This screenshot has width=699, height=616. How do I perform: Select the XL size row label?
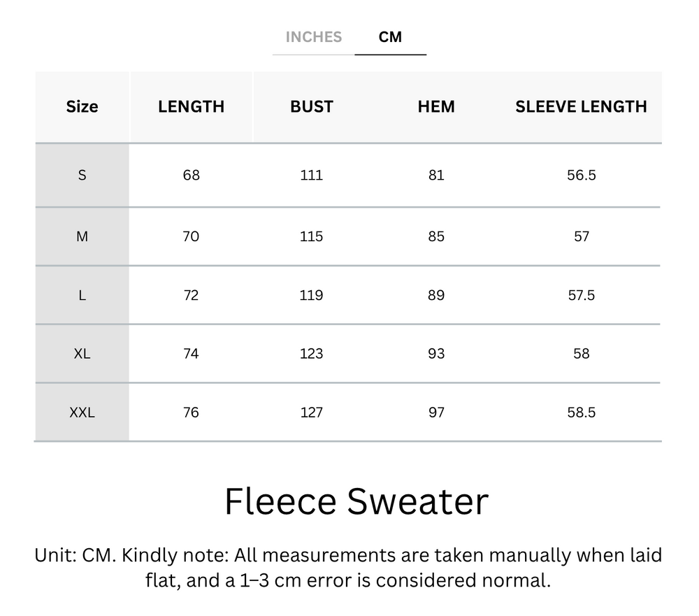click(x=82, y=354)
